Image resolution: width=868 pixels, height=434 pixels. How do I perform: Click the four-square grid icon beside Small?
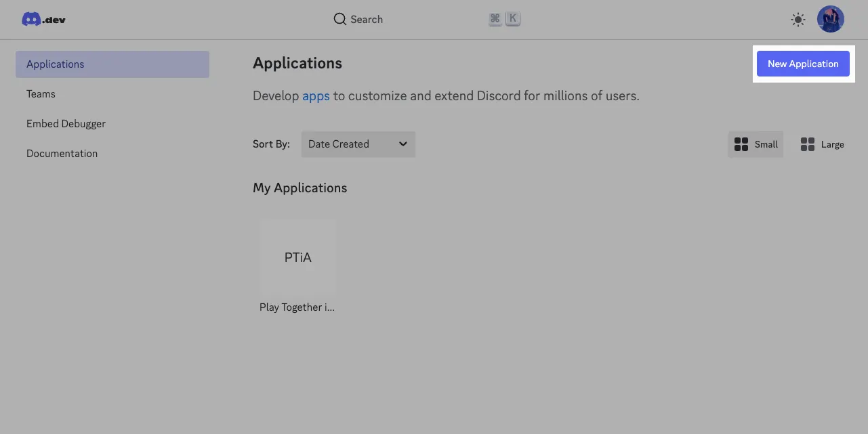pos(741,144)
